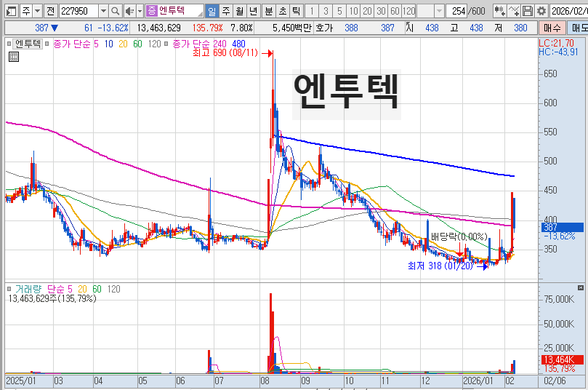Click the 240 moving average legend number
The height and width of the screenshot is (390, 588).
point(220,44)
